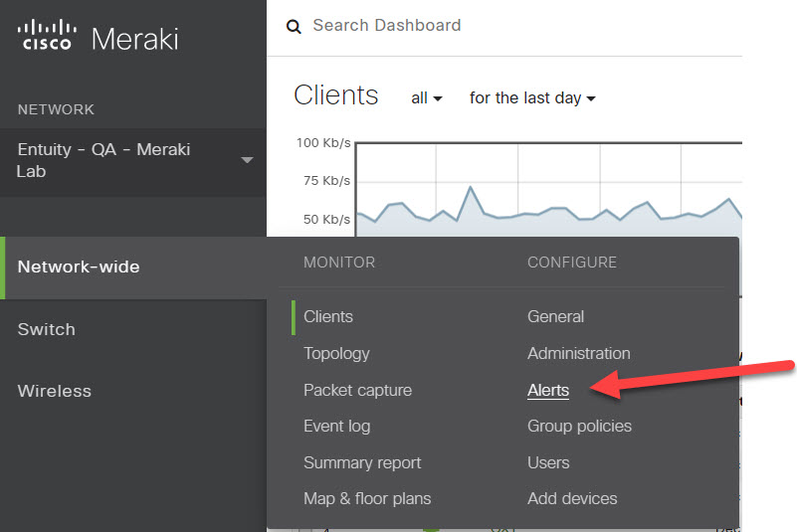The image size is (797, 532).
Task: Open Summary report under Monitor
Action: 362,463
